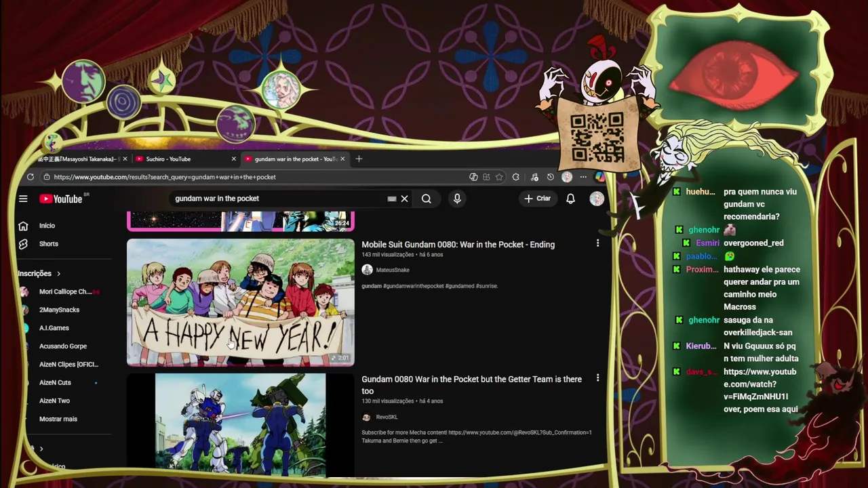Open the browser three-dot settings menu

pyautogui.click(x=583, y=177)
